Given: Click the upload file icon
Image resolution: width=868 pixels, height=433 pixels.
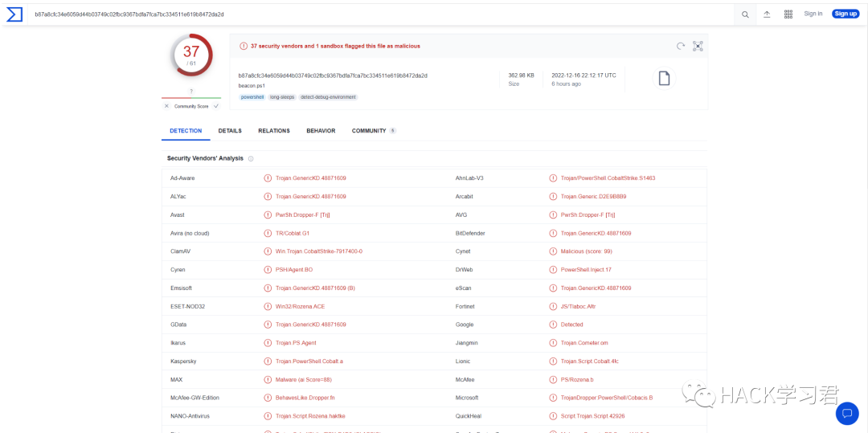Looking at the screenshot, I should [767, 14].
